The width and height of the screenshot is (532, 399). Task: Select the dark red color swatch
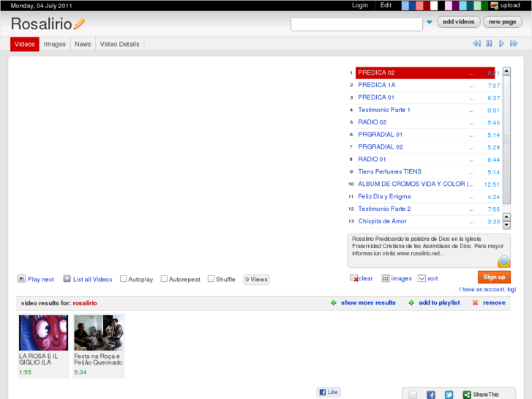click(x=427, y=5)
